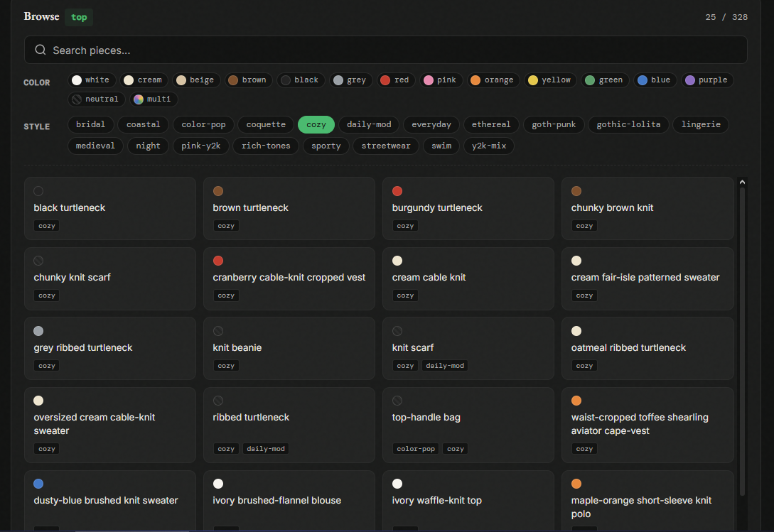This screenshot has width=774, height=532.
Task: Select the bridal style tag
Action: pos(91,124)
